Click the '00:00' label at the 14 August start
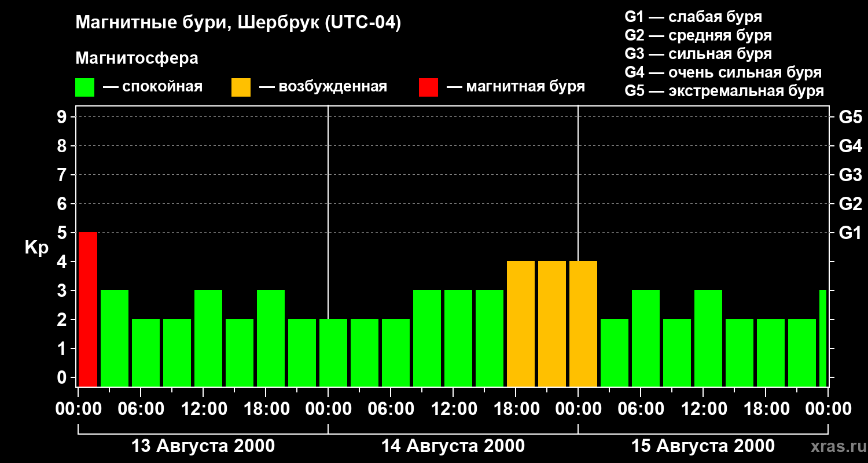Screen dimensions: 868x463 [328, 409]
